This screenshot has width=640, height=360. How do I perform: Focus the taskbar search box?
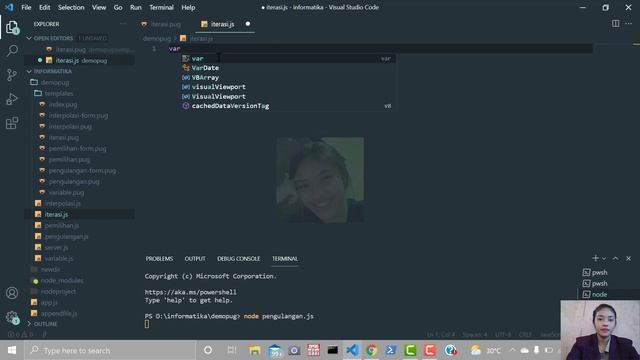click(x=110, y=350)
